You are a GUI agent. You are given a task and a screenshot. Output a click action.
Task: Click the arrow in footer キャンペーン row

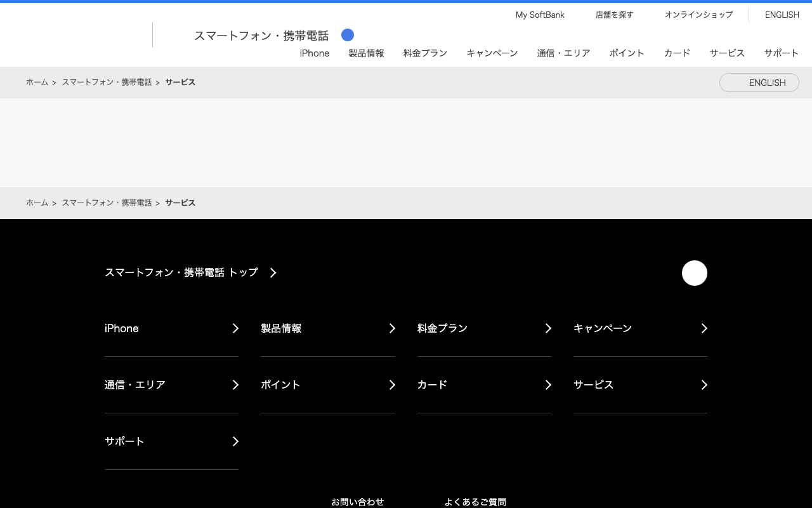pos(704,328)
